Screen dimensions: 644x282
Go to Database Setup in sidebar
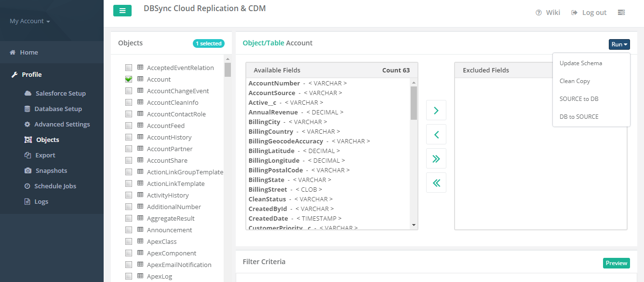[58, 109]
